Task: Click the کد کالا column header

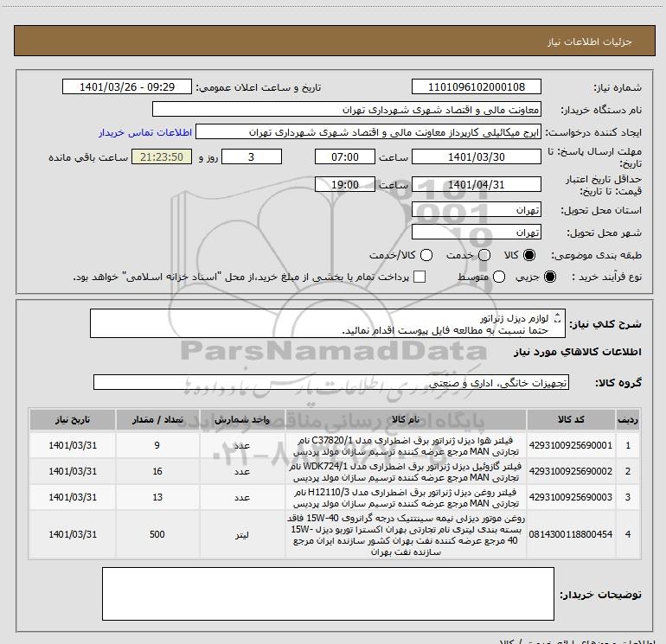Action: 571,420
